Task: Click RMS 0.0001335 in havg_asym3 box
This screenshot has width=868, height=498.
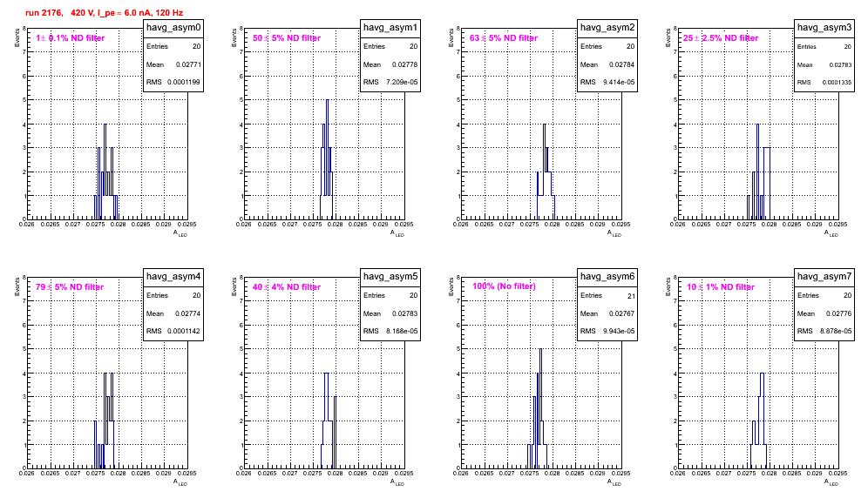Action: point(824,83)
